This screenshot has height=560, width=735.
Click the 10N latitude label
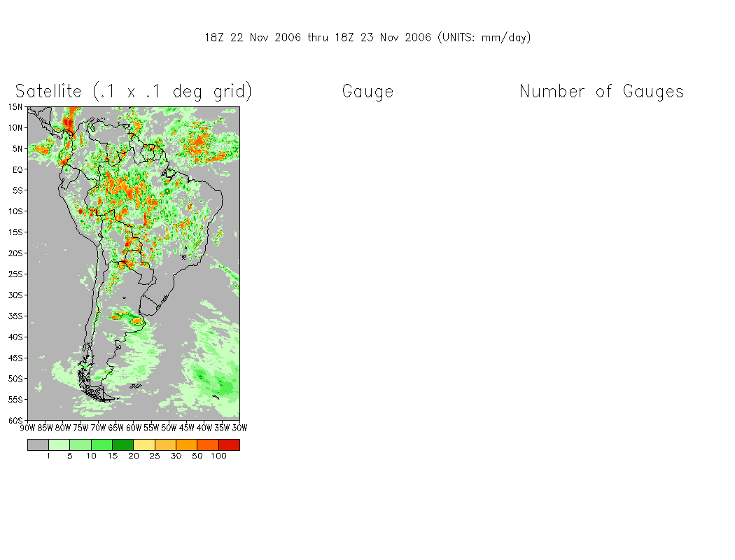(15, 128)
